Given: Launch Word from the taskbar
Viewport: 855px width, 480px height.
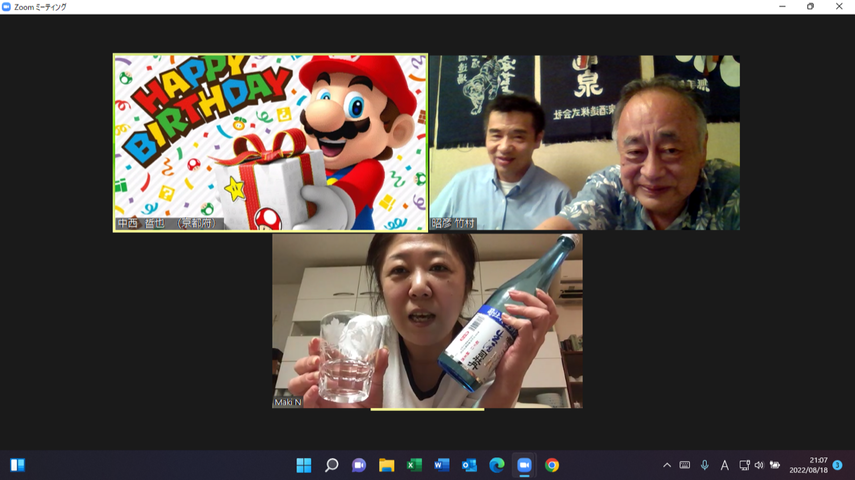Looking at the screenshot, I should pos(442,465).
